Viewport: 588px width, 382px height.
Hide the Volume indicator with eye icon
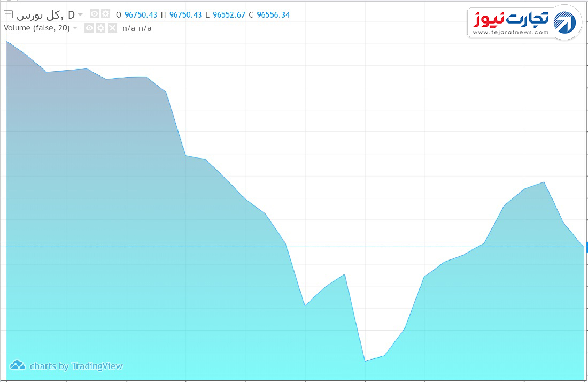pyautogui.click(x=89, y=28)
